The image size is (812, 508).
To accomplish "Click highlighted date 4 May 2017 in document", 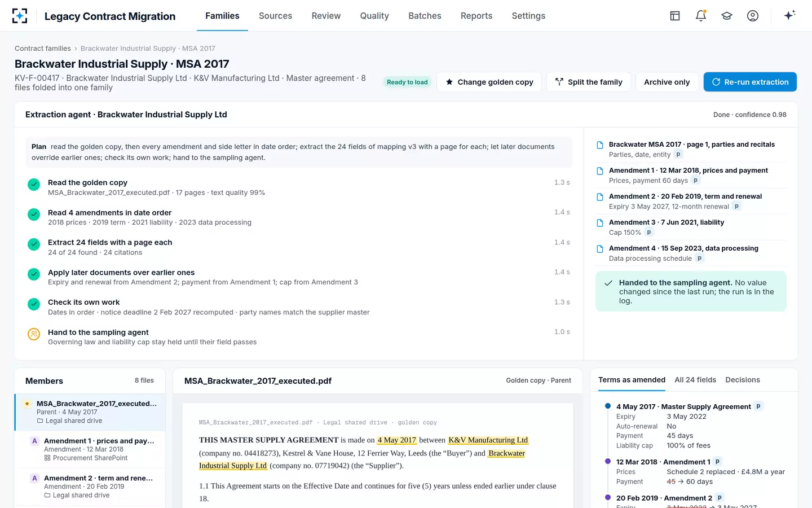I will (x=397, y=440).
